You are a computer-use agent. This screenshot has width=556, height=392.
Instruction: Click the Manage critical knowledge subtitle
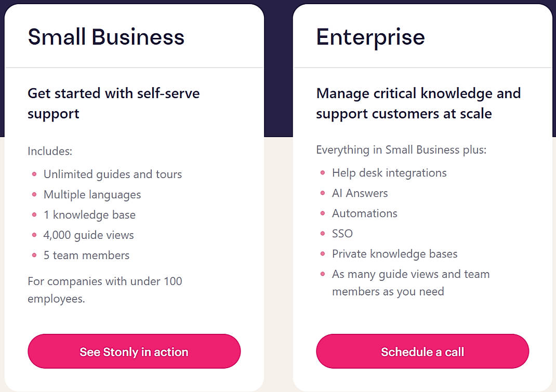point(418,103)
